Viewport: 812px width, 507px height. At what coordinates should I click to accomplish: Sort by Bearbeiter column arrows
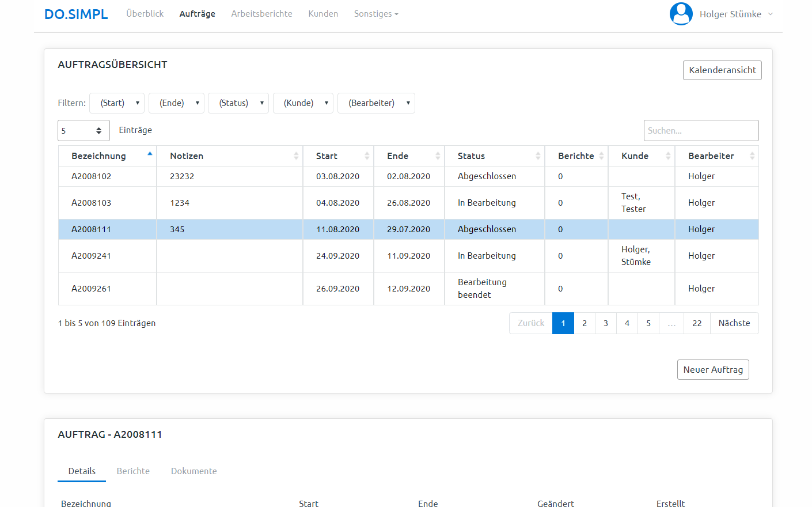(x=752, y=156)
